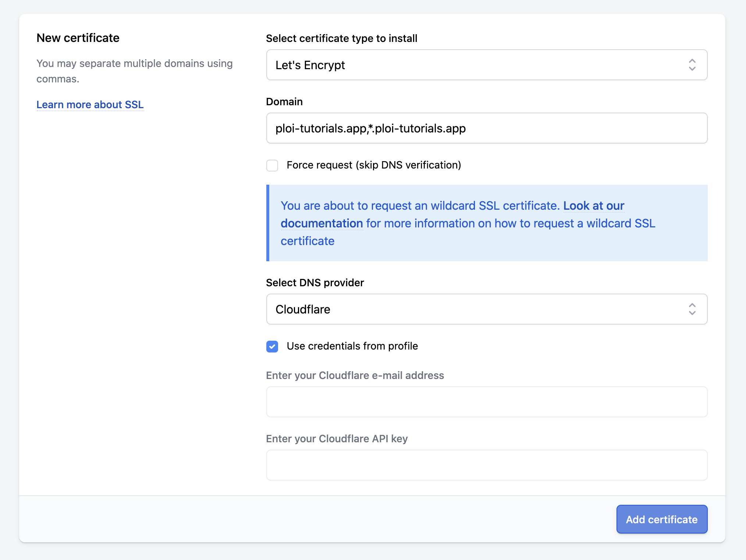Click the Select certificate type to install label
This screenshot has height=560, width=746.
341,38
